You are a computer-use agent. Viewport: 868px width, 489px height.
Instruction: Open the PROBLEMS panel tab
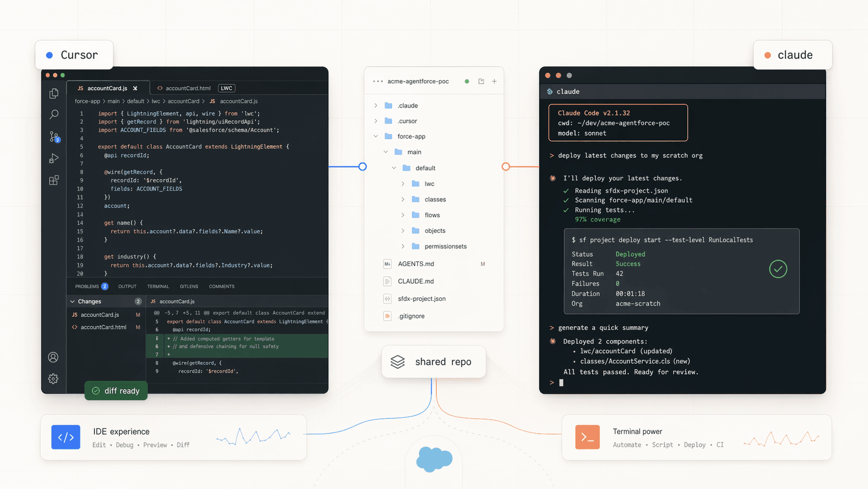[x=87, y=286]
